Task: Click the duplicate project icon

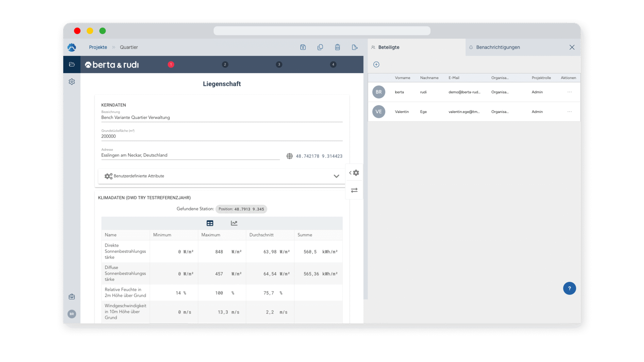Action: pyautogui.click(x=320, y=47)
